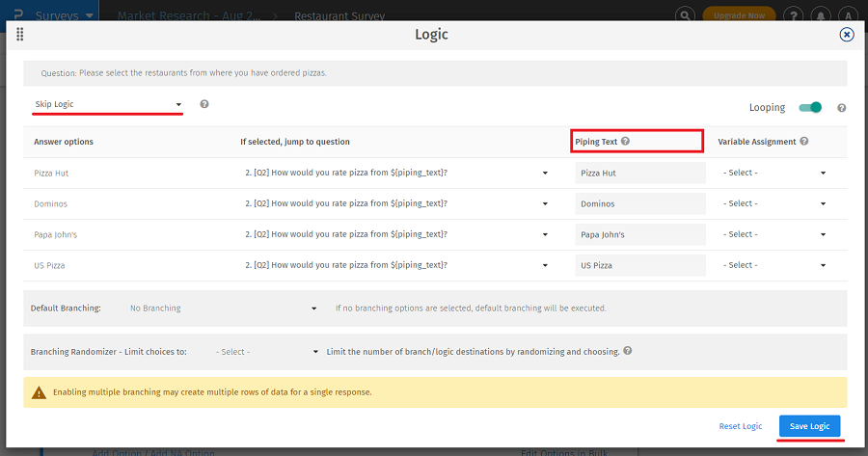Turn off the Looping toggle
The image size is (868, 456).
[810, 108]
